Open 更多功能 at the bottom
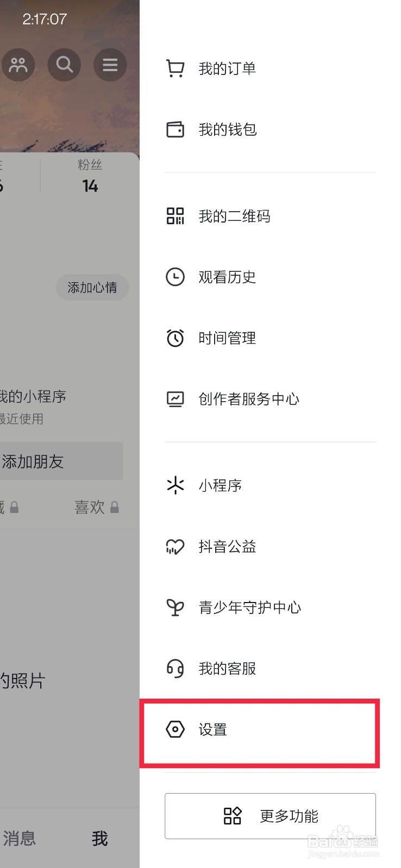This screenshot has width=401, height=868. 270,816
